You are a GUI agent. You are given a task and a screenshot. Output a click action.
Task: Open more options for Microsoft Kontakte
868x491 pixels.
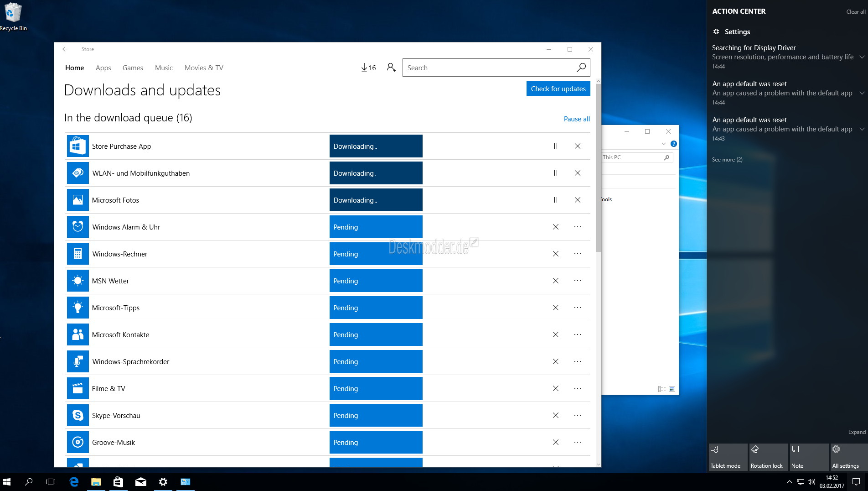(578, 334)
